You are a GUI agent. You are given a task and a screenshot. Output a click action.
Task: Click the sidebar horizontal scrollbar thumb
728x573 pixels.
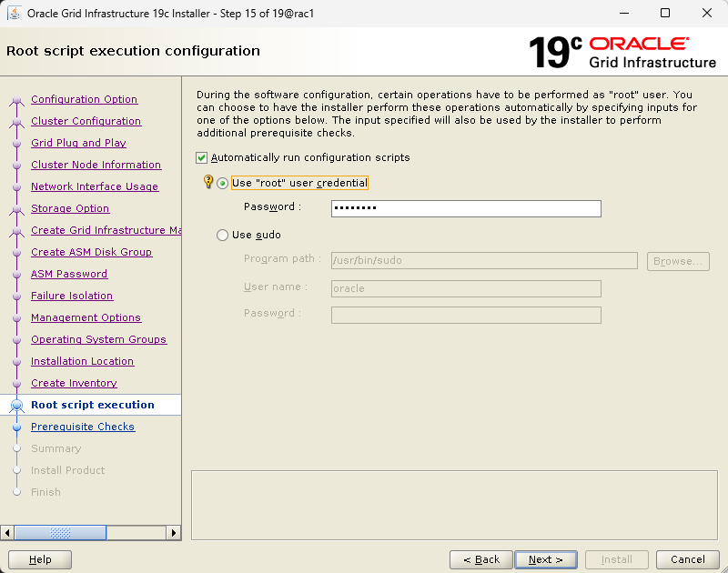pos(60,533)
